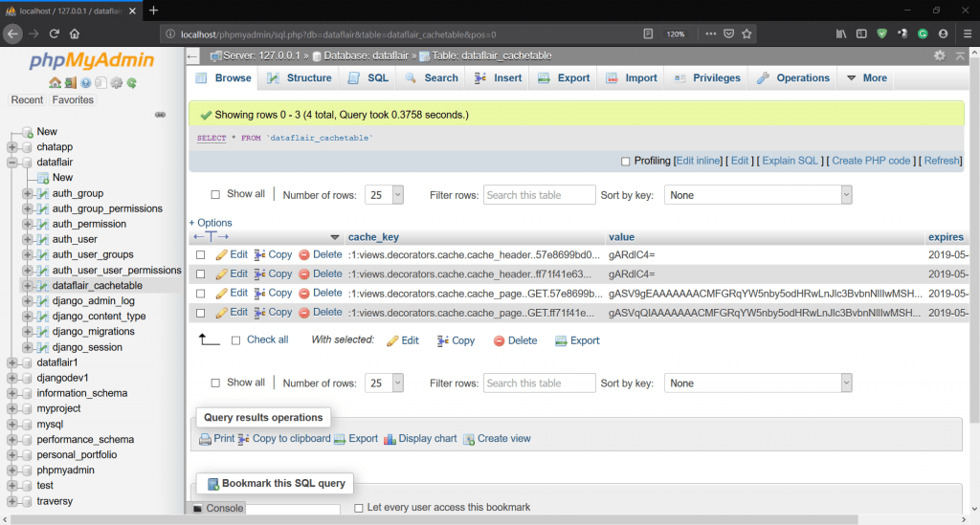Open the Operations tab
This screenshot has width=980, height=525.
(x=793, y=78)
